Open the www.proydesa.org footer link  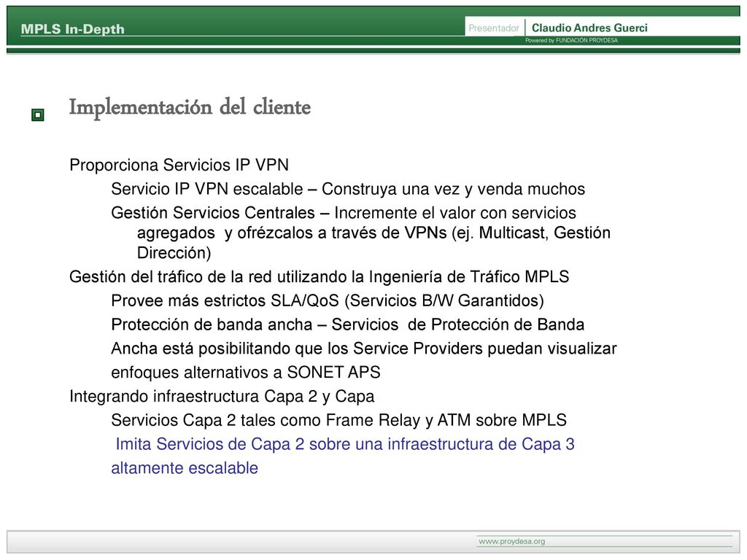click(x=511, y=542)
